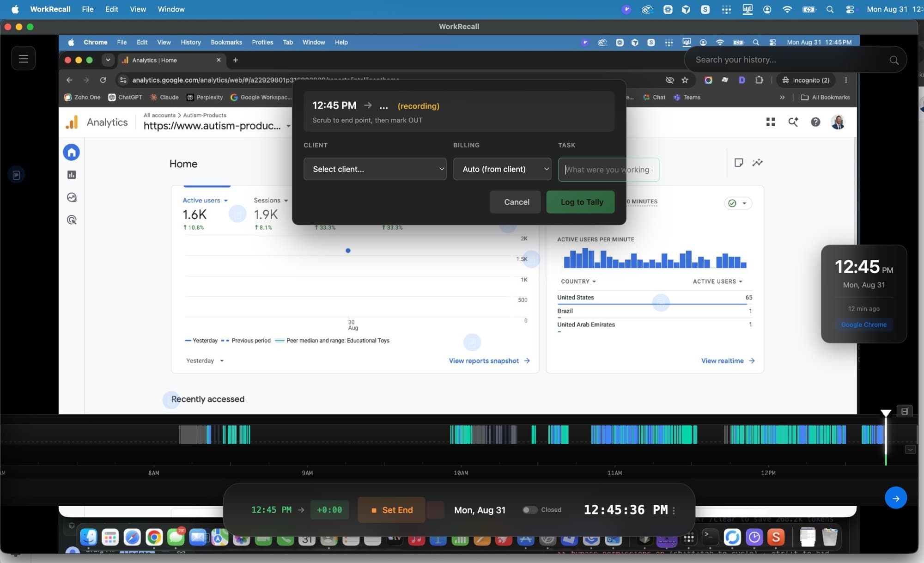The image size is (924, 563).
Task: Click the user profile avatar in Analytics
Action: (838, 122)
